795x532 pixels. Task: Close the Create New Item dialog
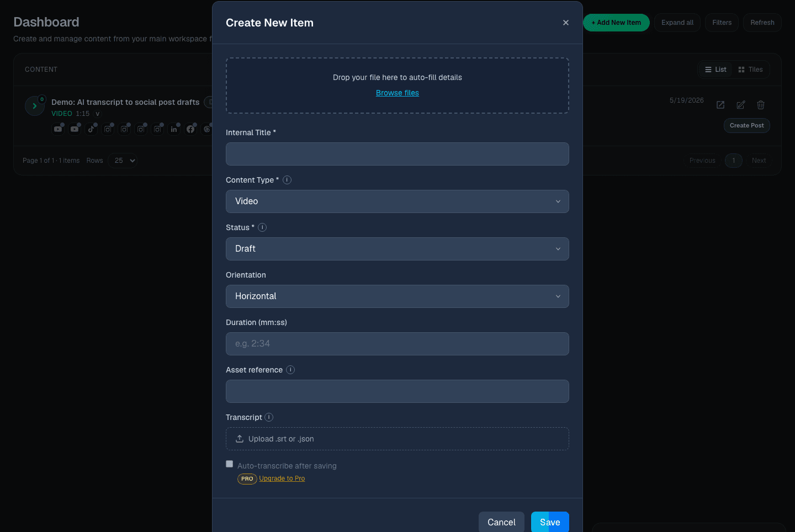tap(566, 23)
